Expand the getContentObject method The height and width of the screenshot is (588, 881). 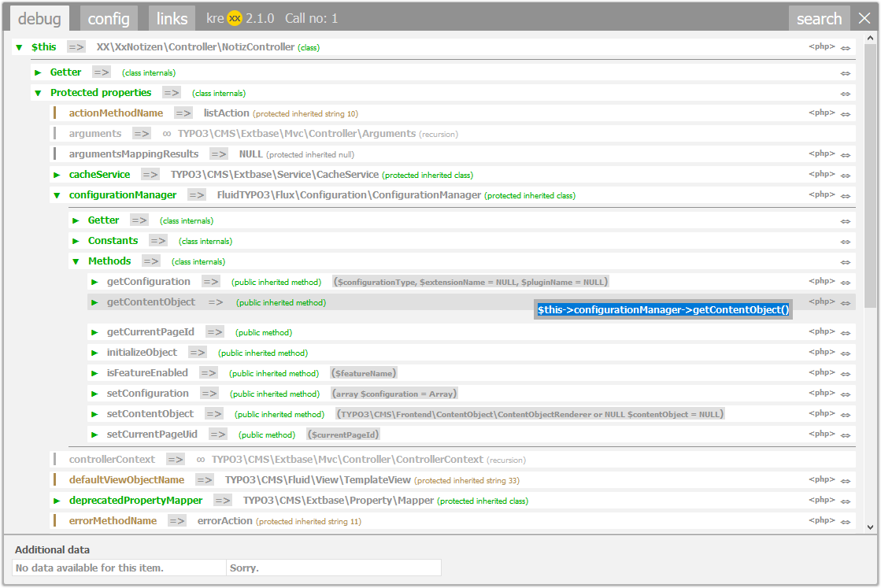(x=95, y=303)
